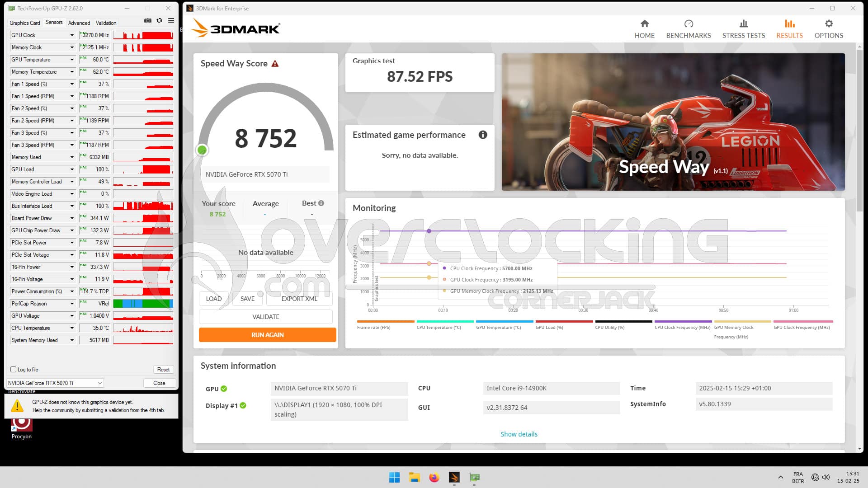Open 3DMark Options via the gear icon
This screenshot has height=488, width=868.
828,28
